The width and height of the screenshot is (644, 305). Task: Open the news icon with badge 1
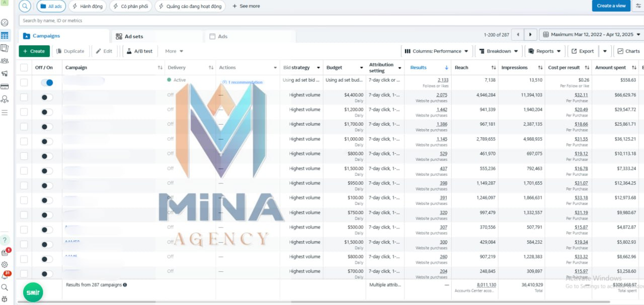[5, 253]
